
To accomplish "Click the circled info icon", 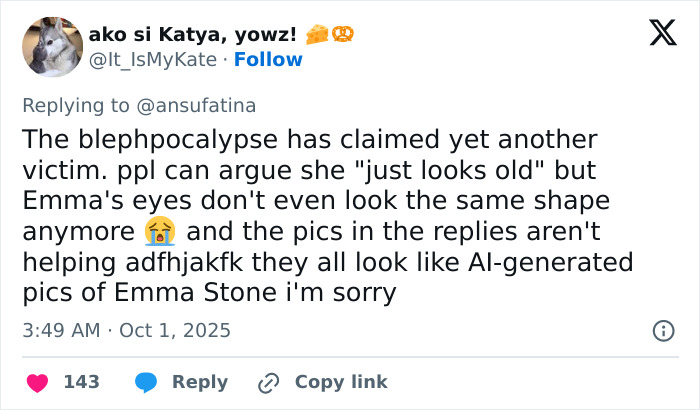I will point(662,330).
